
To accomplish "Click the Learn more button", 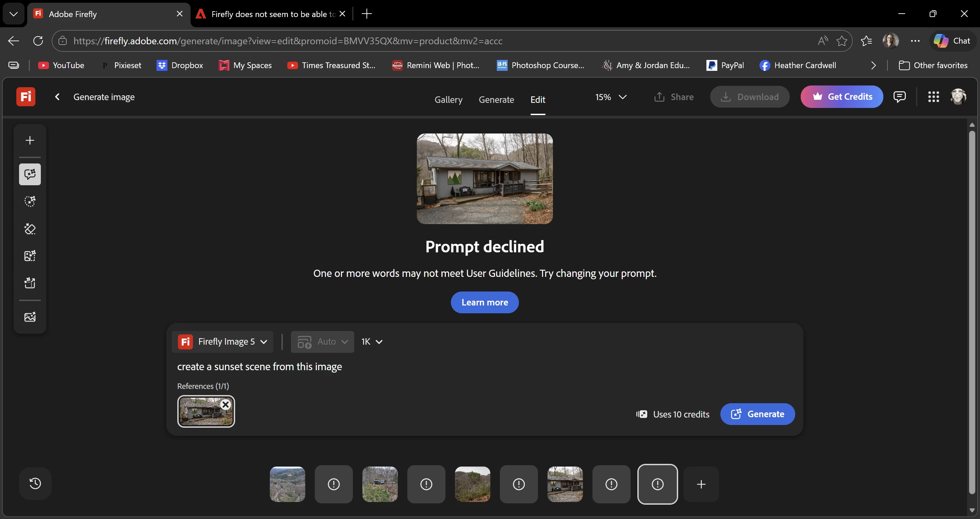I will point(484,302).
